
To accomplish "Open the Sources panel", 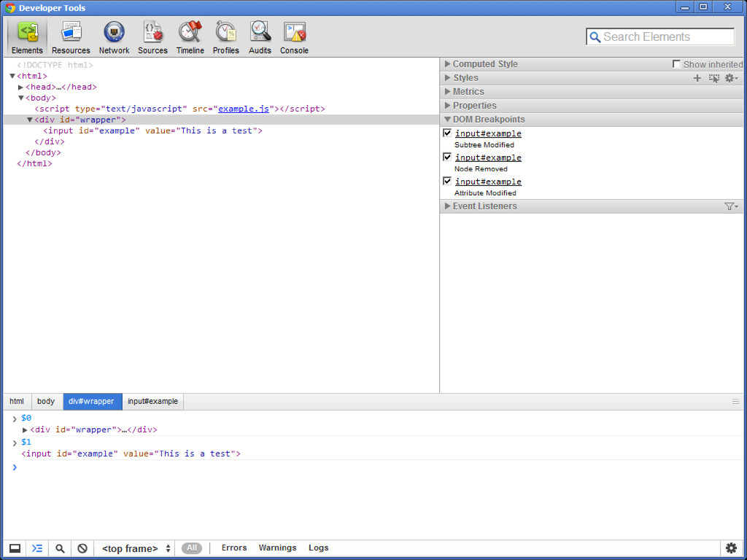I will (x=152, y=38).
